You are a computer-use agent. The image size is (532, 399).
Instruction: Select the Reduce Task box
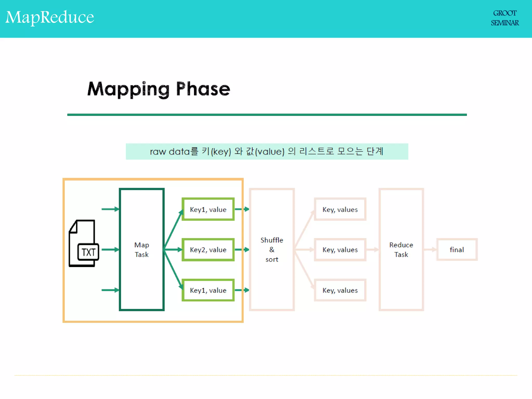point(401,249)
